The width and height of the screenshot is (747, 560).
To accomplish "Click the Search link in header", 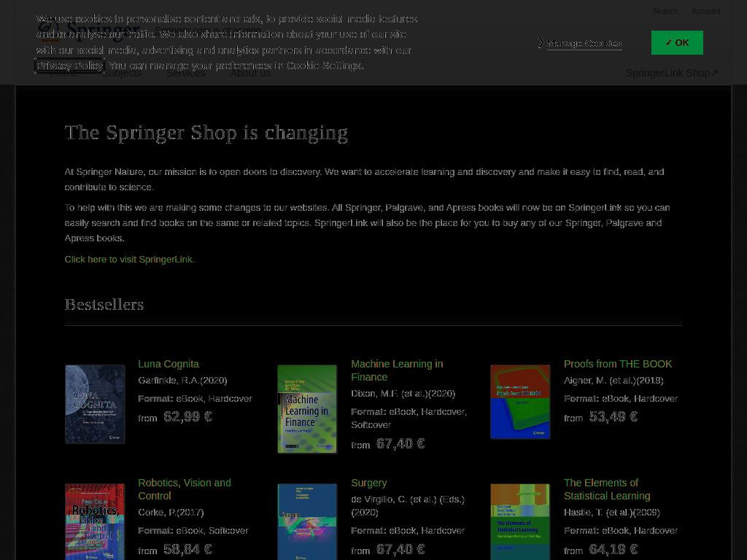I will tap(665, 11).
